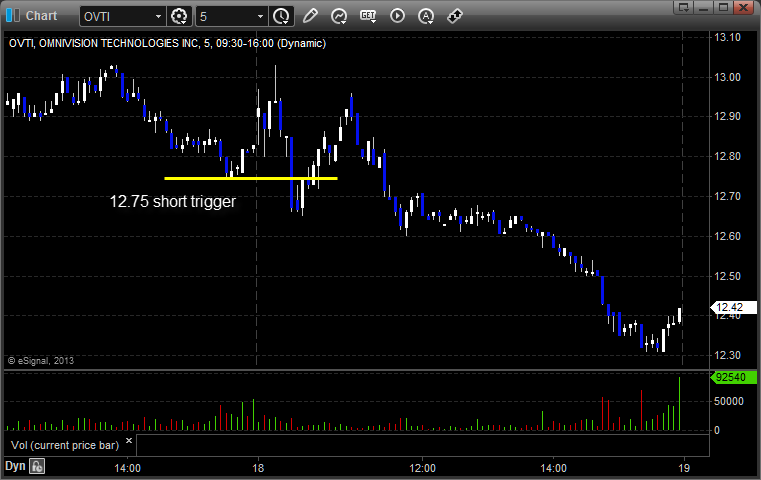This screenshot has height=480, width=761.
Task: Click the 50000 volume axis label
Action: point(729,401)
